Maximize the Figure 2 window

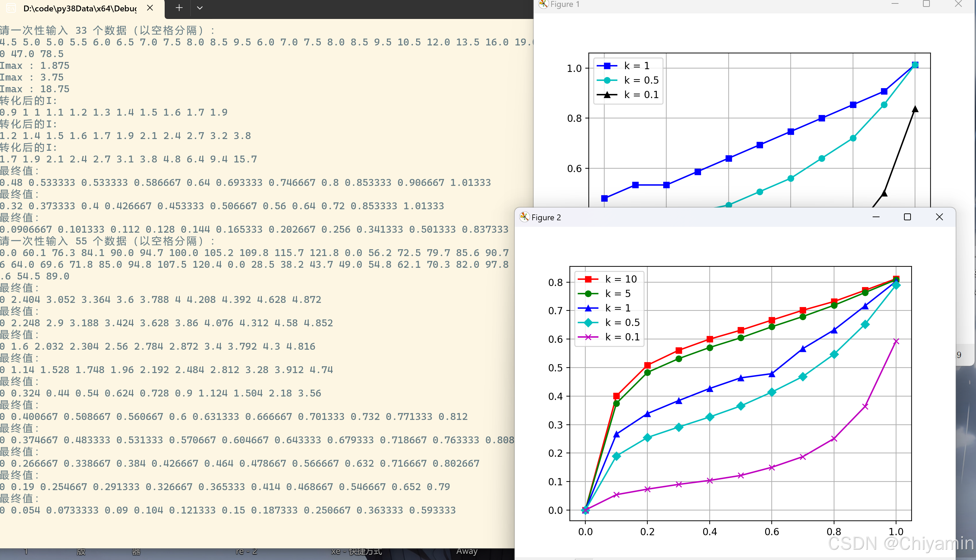coord(907,217)
